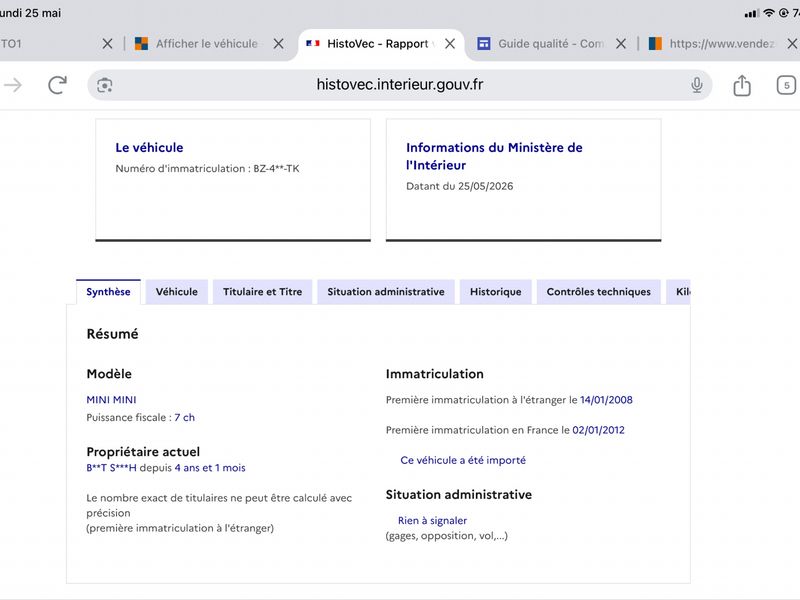Tap the lens icon in the address bar
This screenshot has height=600, width=800.
[x=105, y=85]
